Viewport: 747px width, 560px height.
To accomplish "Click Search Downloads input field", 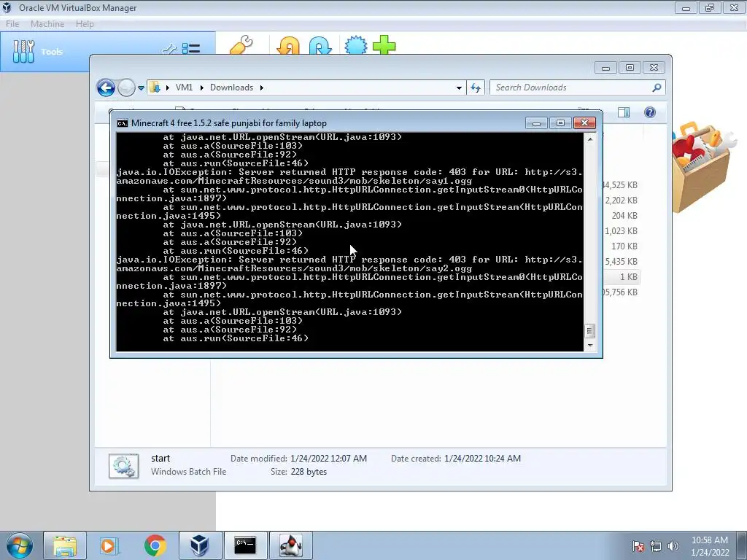I will 570,87.
